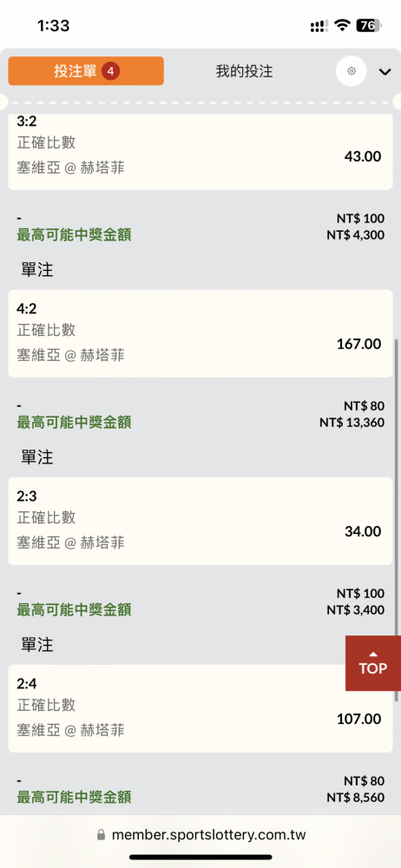Viewport: 401px width, 868px height.
Task: Select the 3:2 correct score bet card
Action: coord(200,152)
